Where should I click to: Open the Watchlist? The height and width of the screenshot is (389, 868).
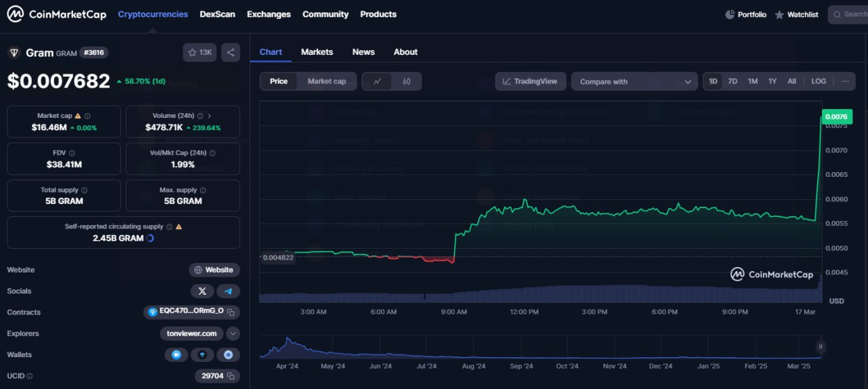click(796, 14)
